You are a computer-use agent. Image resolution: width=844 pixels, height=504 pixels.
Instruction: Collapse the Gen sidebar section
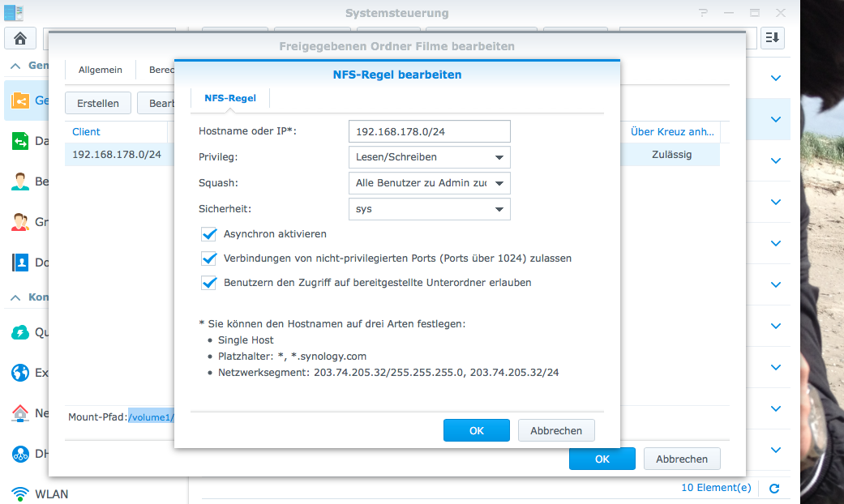point(15,66)
